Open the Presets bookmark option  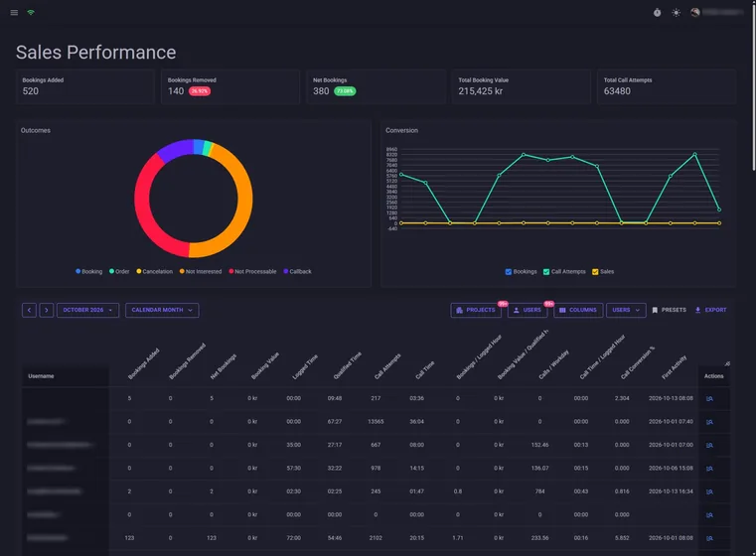coord(670,310)
